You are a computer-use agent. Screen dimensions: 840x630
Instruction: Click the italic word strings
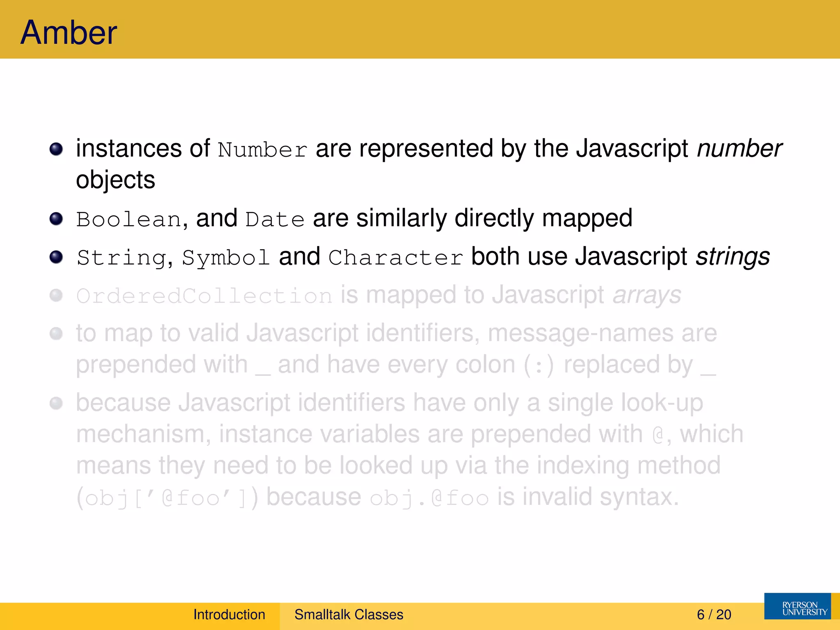[733, 257]
